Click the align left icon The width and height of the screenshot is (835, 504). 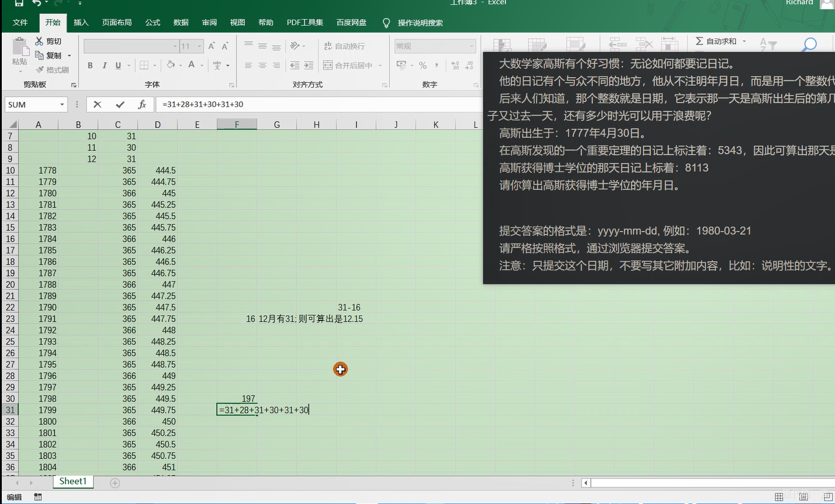pyautogui.click(x=248, y=65)
